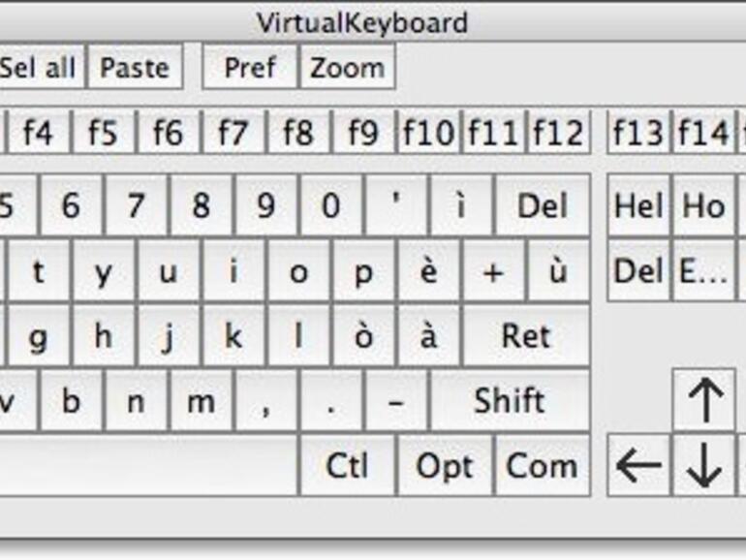Hit the f13 function key

point(637,133)
